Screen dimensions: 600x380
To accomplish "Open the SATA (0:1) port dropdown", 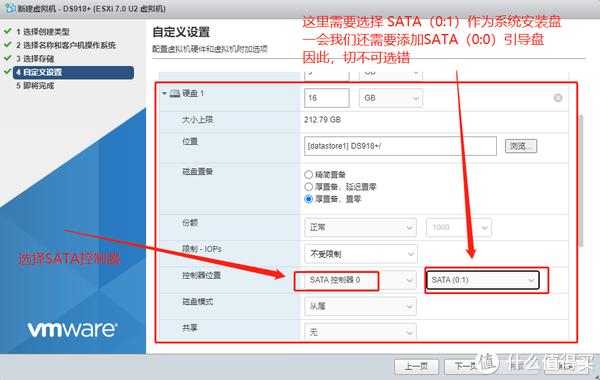I will point(483,280).
